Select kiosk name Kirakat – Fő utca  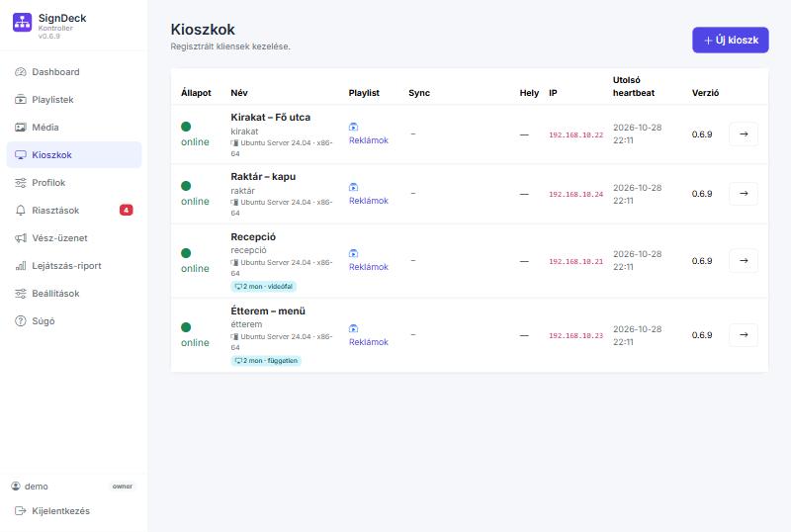pyautogui.click(x=270, y=117)
